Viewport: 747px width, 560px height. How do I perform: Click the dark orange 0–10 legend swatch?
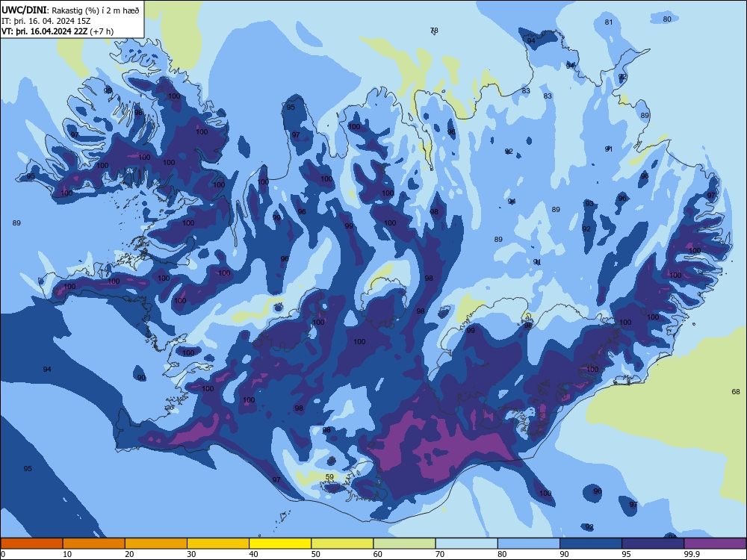(x=31, y=544)
